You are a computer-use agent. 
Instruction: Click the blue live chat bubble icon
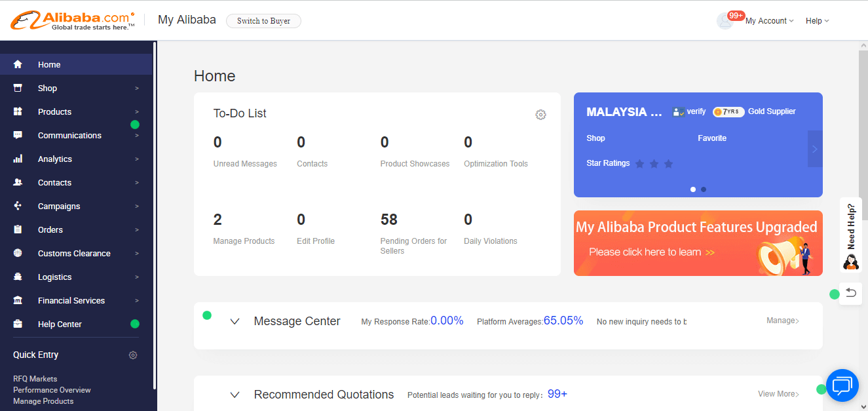[842, 385]
